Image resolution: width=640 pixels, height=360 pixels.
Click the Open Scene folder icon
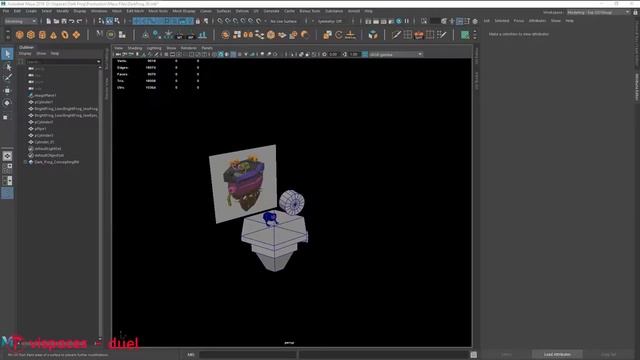56,21
